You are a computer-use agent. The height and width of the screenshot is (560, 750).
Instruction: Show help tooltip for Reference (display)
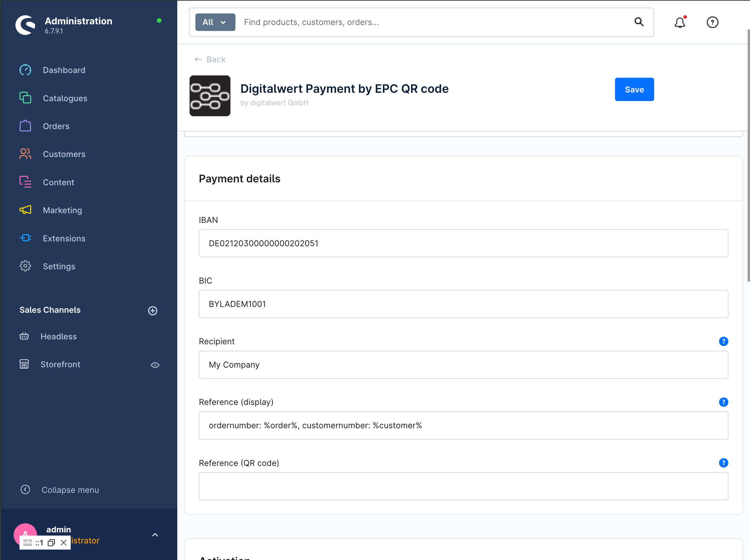coord(724,402)
